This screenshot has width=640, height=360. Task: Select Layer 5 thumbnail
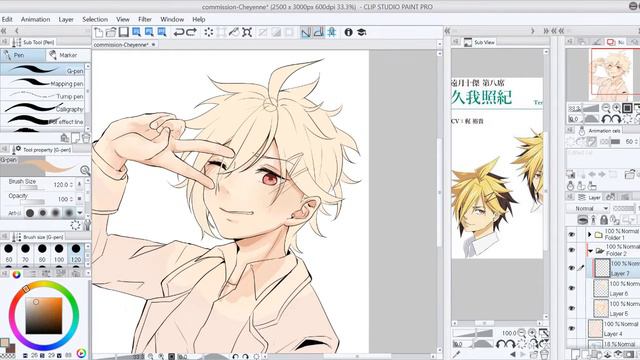pos(601,308)
